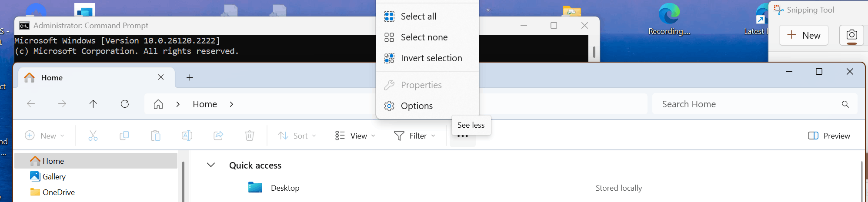Click the Rename icon in toolbar
The image size is (868, 202).
coord(187,136)
